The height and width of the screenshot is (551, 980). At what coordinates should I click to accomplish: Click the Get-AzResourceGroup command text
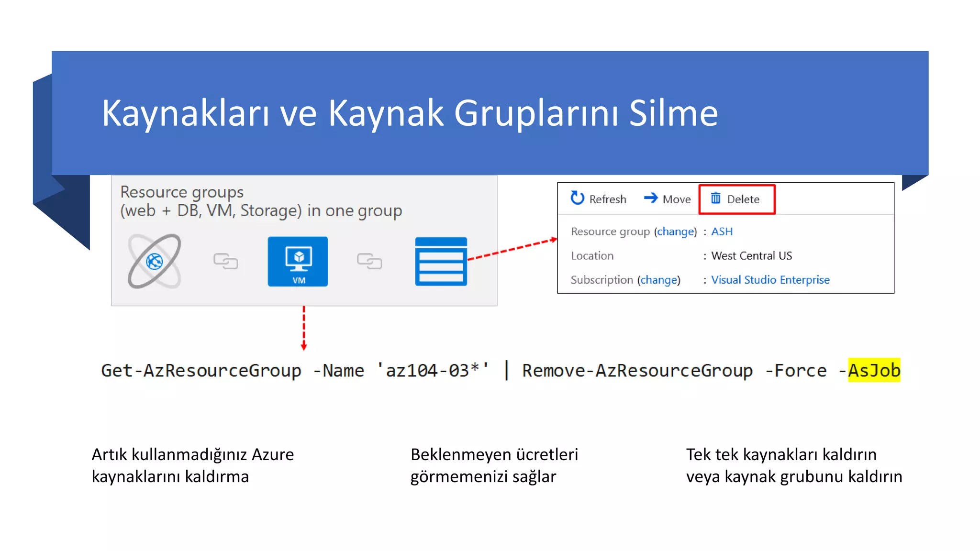tap(201, 371)
